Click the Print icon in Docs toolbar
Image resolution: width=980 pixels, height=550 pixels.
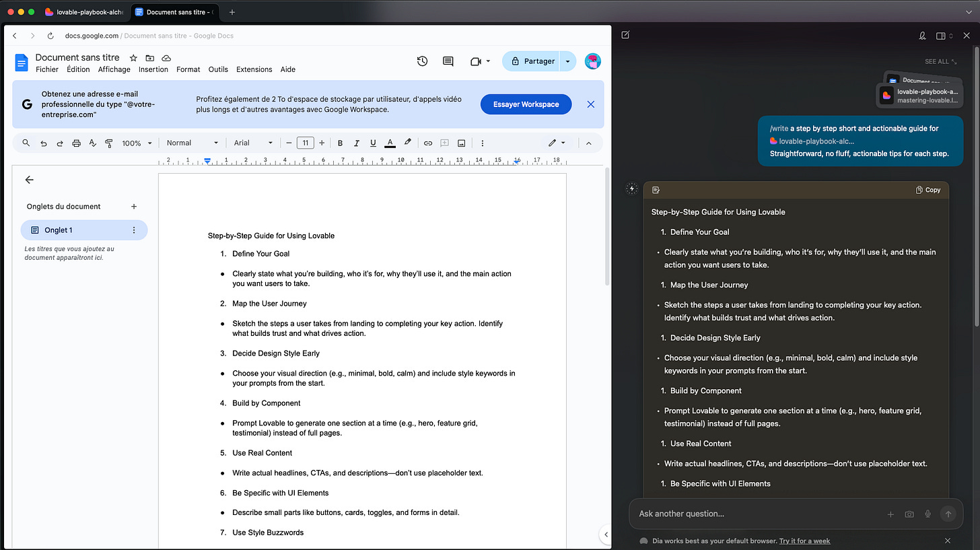76,143
